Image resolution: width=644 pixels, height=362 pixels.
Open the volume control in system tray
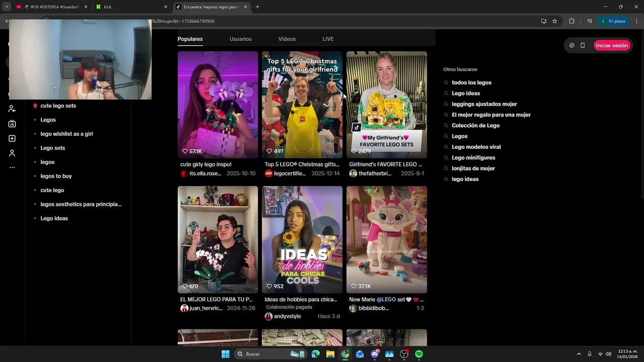point(608,354)
